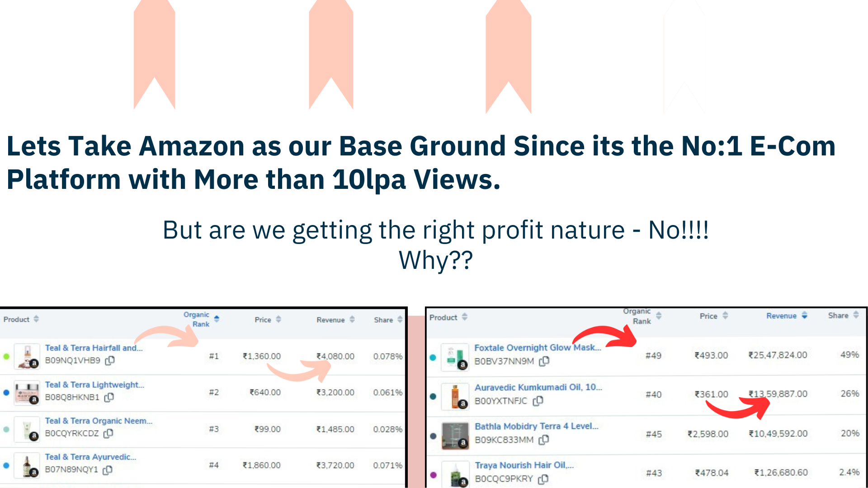868x488 pixels.
Task: Copy ASIN B09NQ1VHB9 with copy icon
Action: 110,361
